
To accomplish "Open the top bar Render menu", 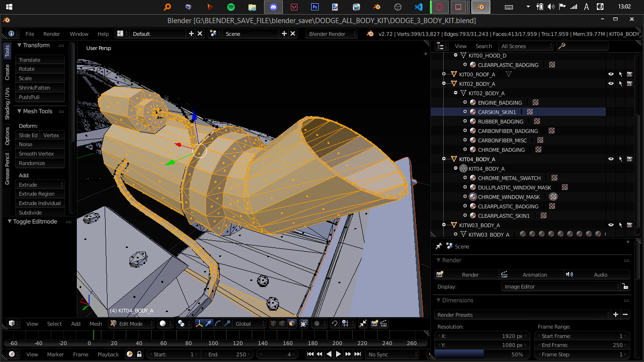I will point(51,33).
